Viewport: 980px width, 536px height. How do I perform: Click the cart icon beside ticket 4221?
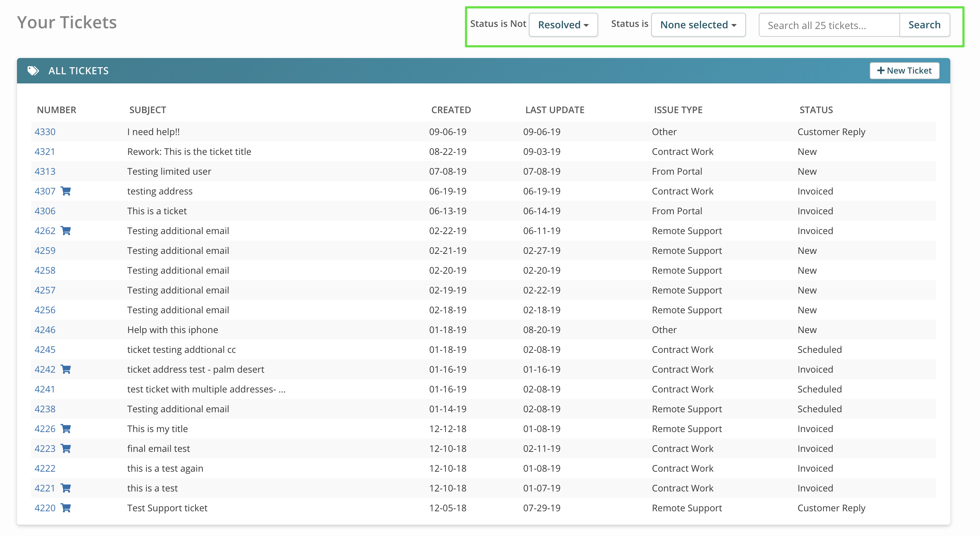[66, 488]
